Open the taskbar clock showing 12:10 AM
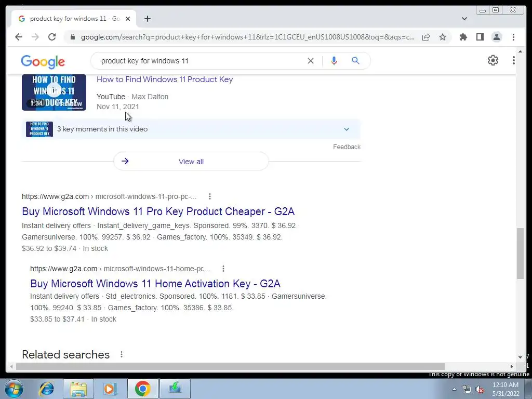The width and height of the screenshot is (532, 399). [506, 389]
